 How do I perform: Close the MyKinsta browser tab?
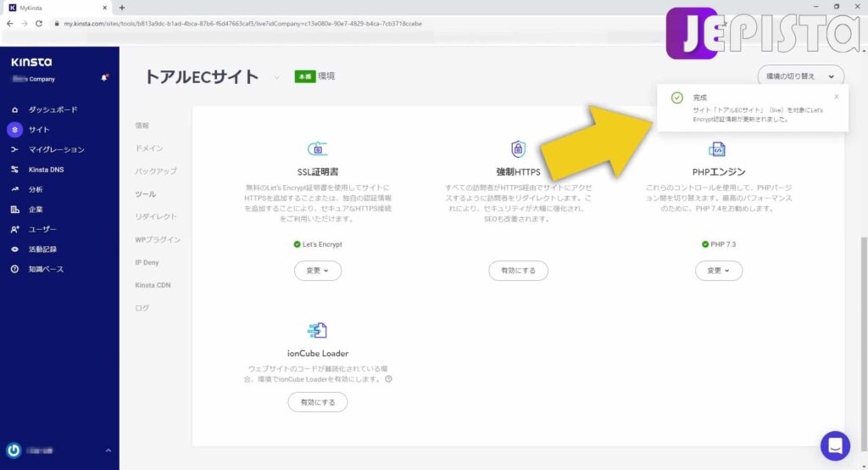click(104, 8)
